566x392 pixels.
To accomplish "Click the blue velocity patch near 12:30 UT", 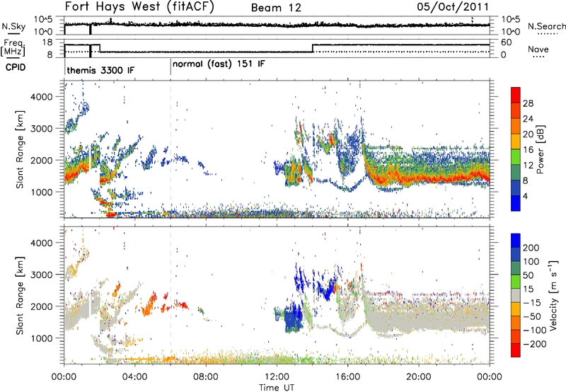I will [293, 319].
